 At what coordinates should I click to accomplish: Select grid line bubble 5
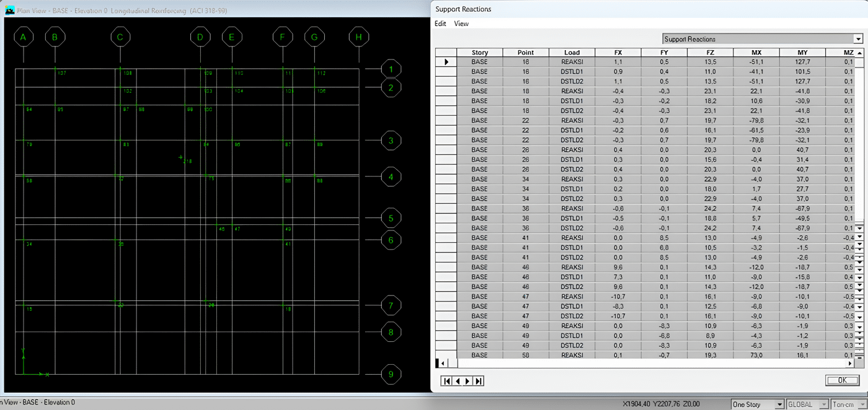(x=391, y=218)
